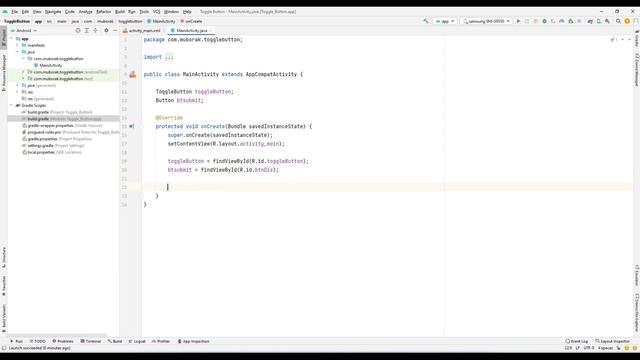Collapse the app module tree node
The height and width of the screenshot is (360, 640).
[11, 39]
